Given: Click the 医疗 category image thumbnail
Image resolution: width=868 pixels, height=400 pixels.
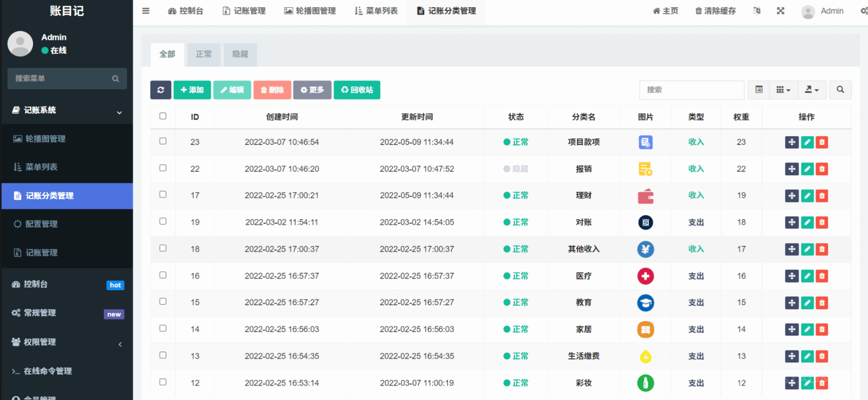Looking at the screenshot, I should pyautogui.click(x=645, y=276).
